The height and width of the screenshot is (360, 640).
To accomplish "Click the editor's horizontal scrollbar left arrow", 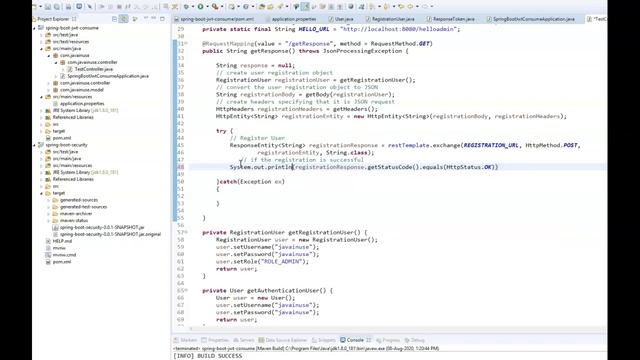I will point(191,328).
